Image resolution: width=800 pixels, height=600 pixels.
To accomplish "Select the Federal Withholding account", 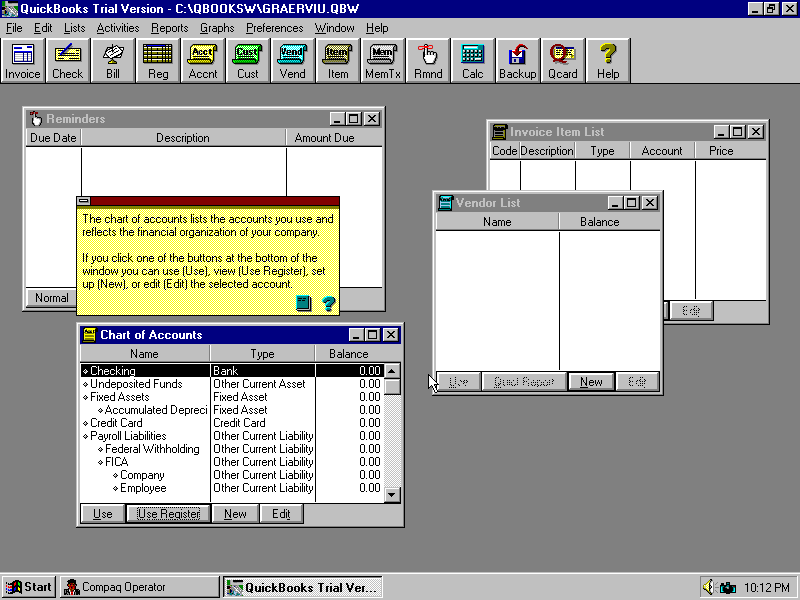I will pos(233,449).
